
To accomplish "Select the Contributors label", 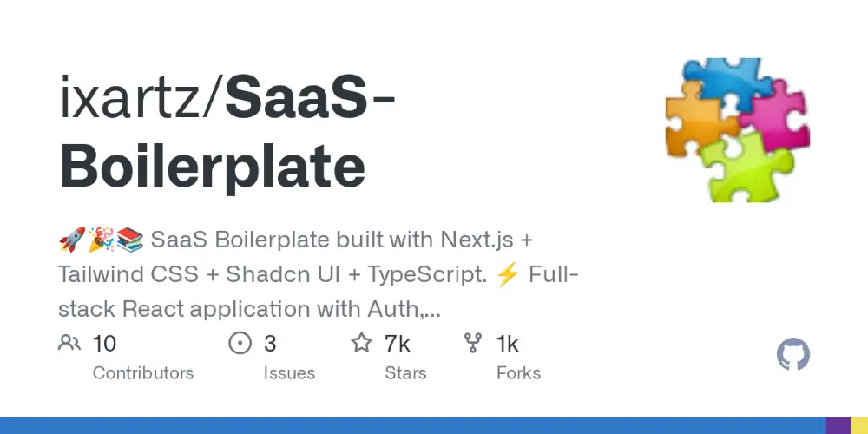I will 143,373.
